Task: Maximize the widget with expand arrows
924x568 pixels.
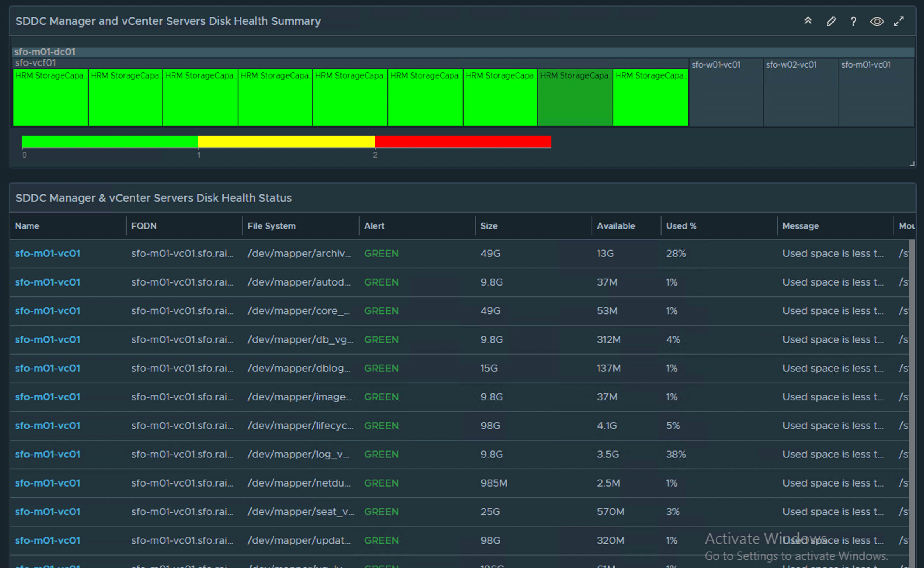Action: click(x=899, y=21)
